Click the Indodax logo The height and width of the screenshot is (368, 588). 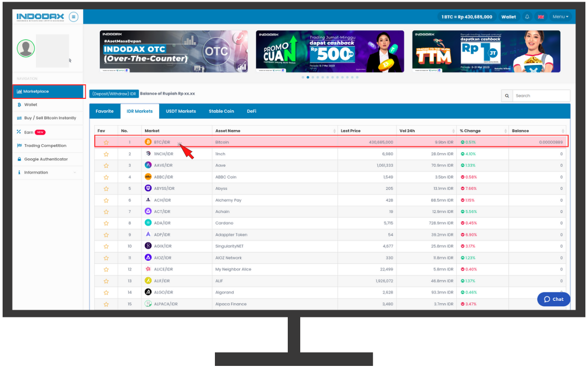point(40,17)
